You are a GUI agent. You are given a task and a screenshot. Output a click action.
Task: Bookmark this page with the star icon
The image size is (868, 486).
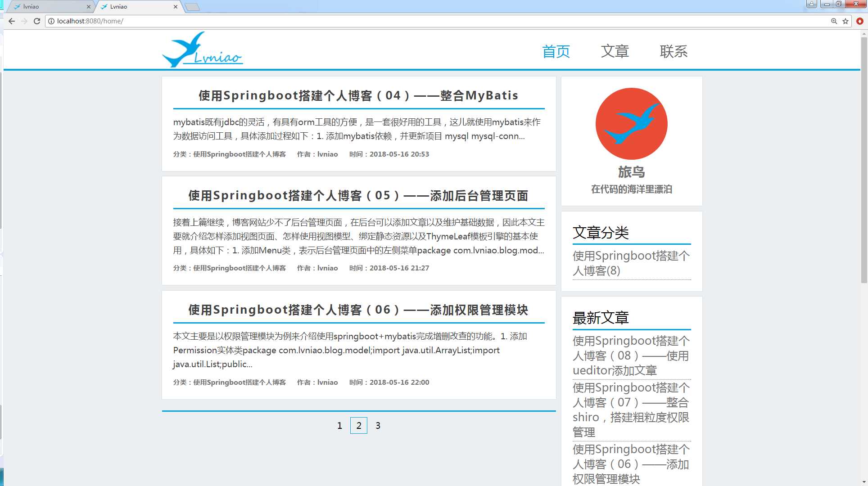click(845, 21)
